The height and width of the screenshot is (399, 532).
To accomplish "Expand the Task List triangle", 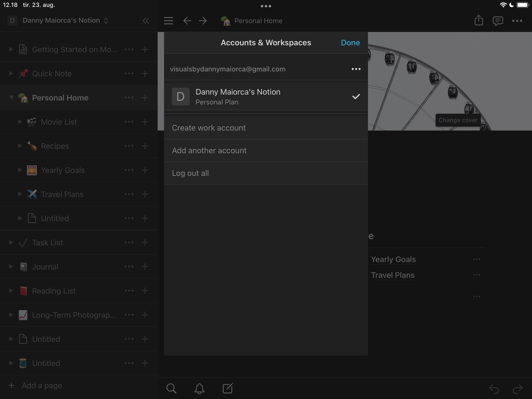I will coord(11,242).
